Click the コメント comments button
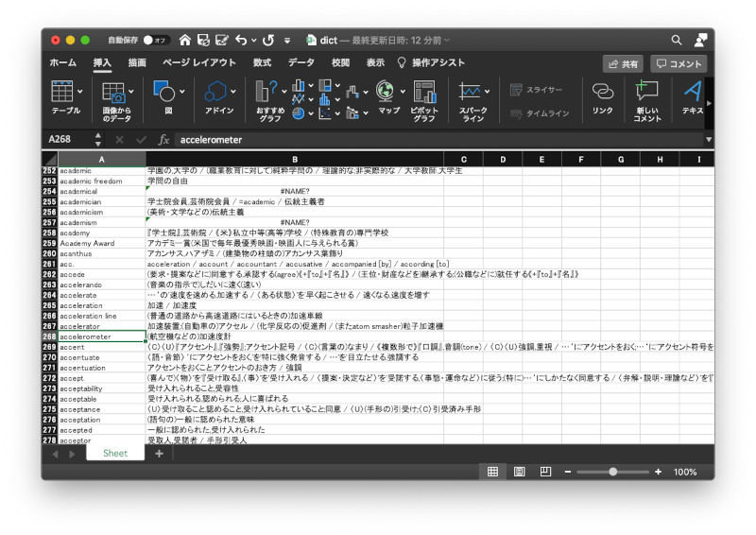756x535 pixels. pyautogui.click(x=679, y=63)
